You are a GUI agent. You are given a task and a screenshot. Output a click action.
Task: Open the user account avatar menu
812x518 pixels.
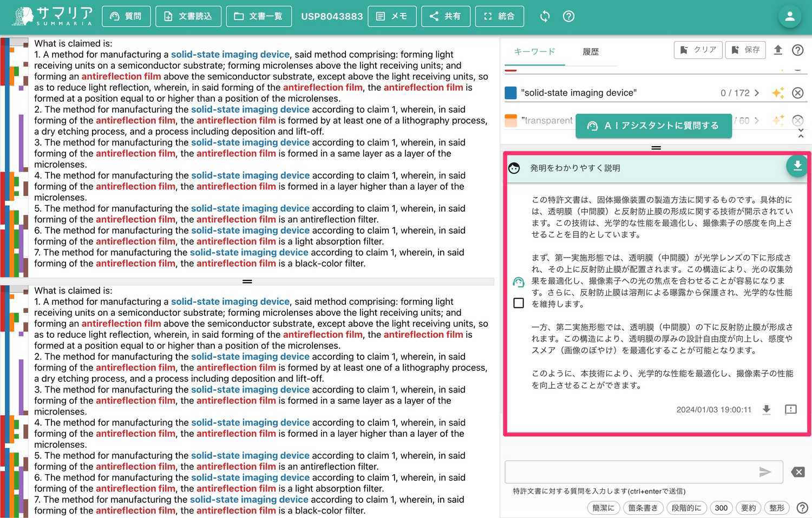coord(790,16)
